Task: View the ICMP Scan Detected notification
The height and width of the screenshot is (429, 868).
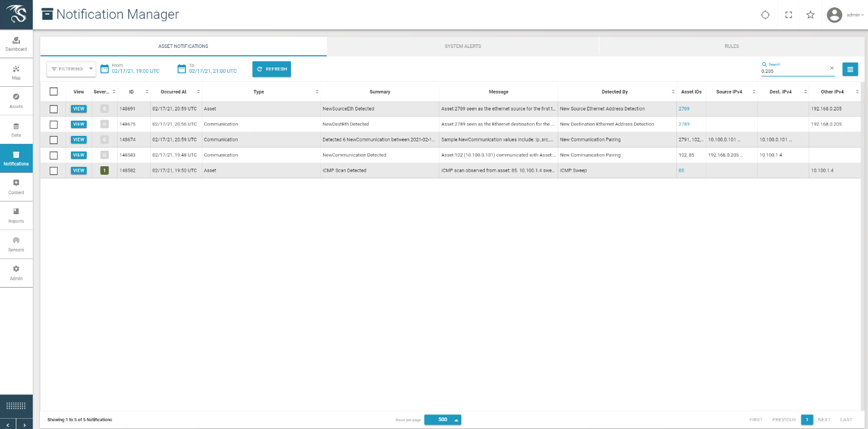Action: 79,171
